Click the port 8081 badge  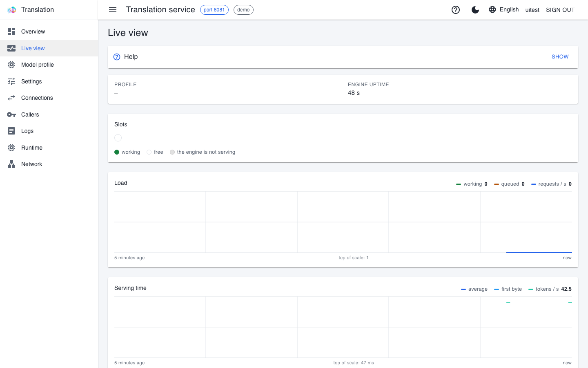(x=214, y=10)
